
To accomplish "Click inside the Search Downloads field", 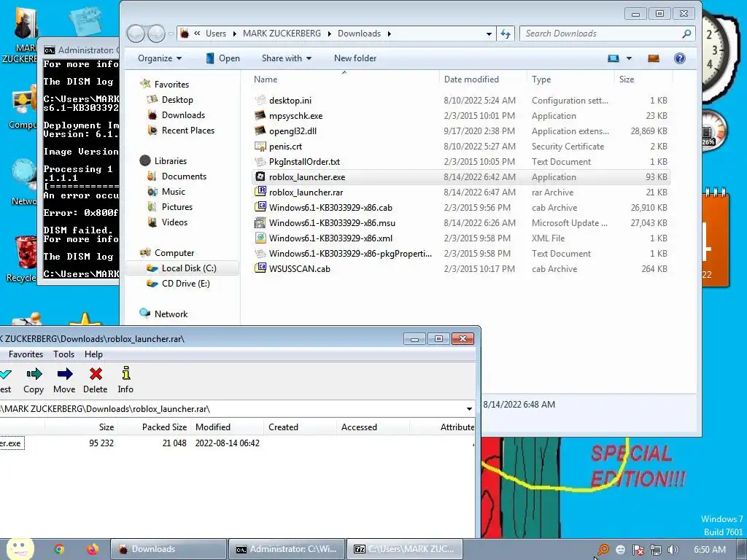I will point(600,34).
